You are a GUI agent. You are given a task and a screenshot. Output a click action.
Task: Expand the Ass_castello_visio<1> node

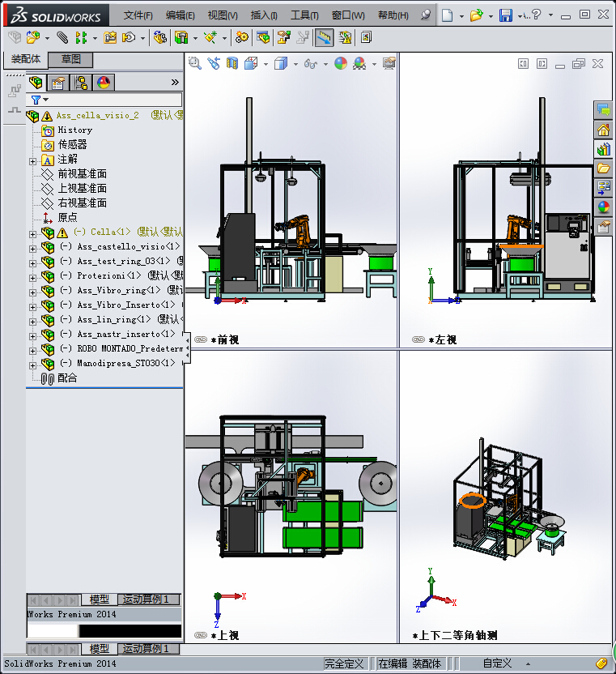[32, 249]
